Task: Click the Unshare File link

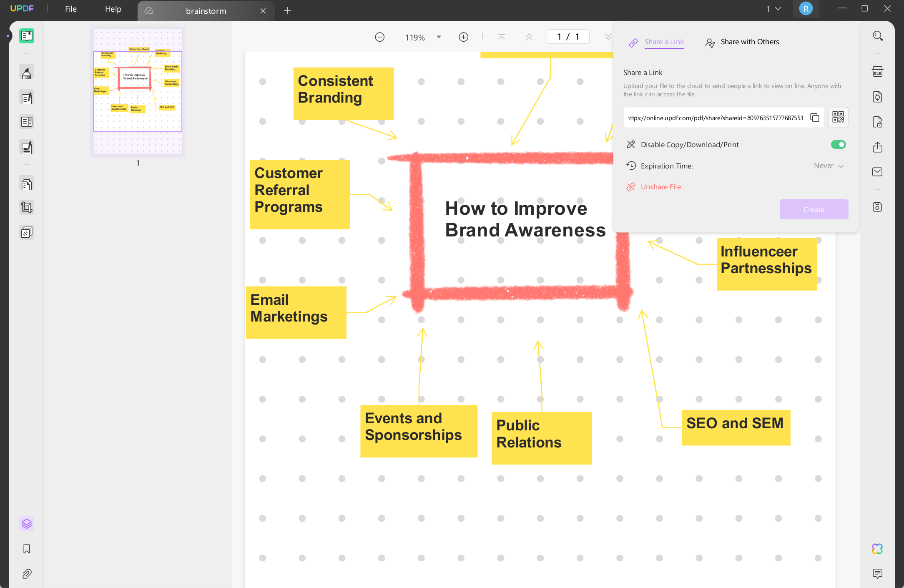Action: (x=660, y=186)
